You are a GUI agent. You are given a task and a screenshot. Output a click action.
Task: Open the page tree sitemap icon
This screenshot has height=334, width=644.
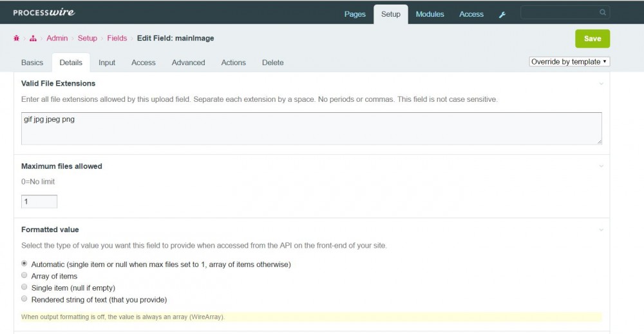point(33,39)
